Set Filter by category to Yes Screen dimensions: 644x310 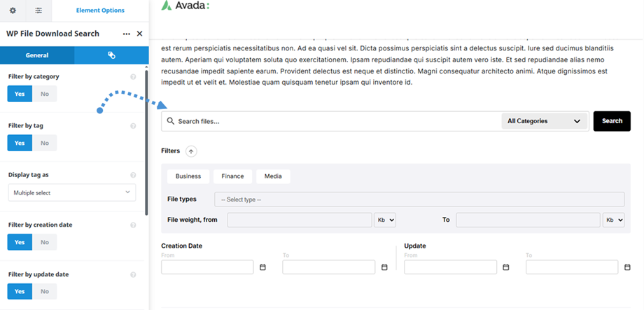[20, 94]
